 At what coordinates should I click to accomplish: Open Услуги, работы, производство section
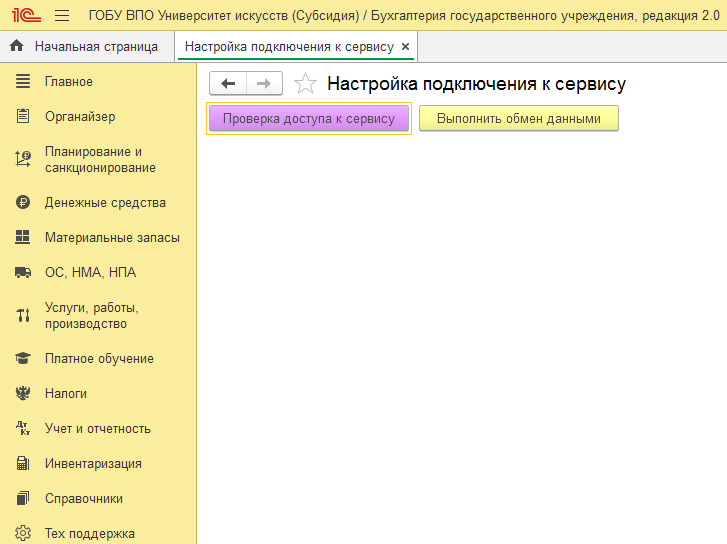pos(92,315)
